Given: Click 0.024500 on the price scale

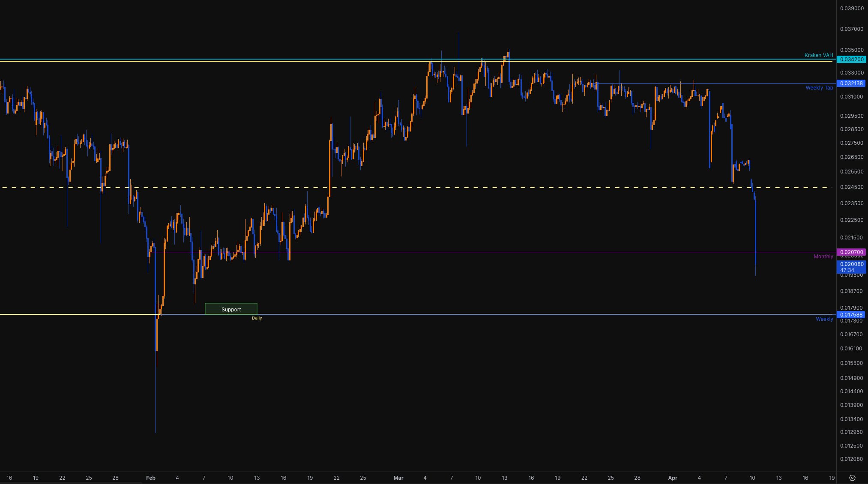Looking at the screenshot, I should [851, 187].
